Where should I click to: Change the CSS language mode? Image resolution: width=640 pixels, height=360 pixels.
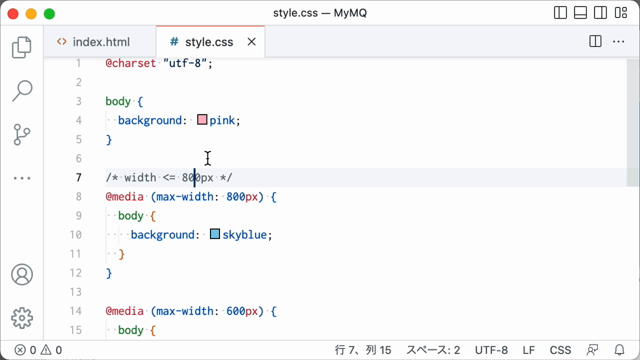point(560,350)
